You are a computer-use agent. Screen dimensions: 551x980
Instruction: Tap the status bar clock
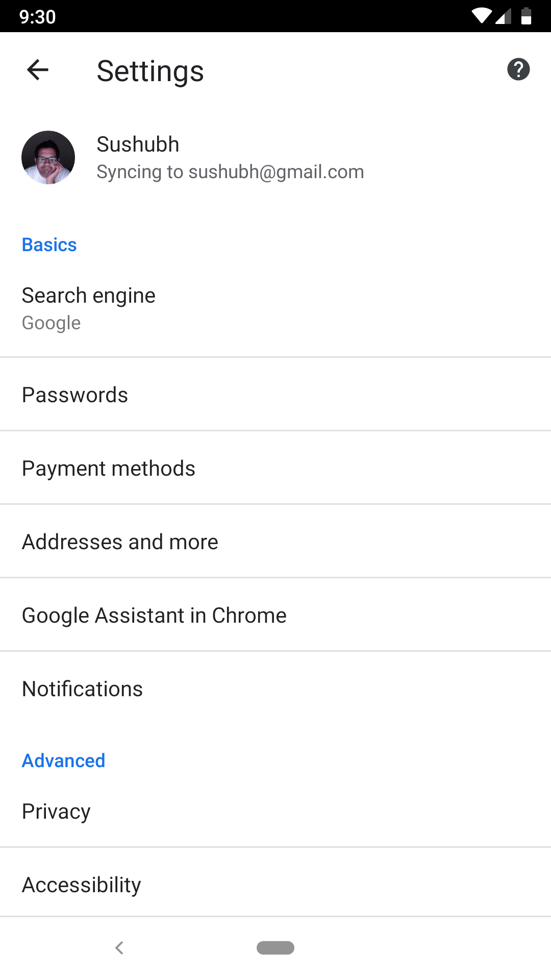[37, 17]
